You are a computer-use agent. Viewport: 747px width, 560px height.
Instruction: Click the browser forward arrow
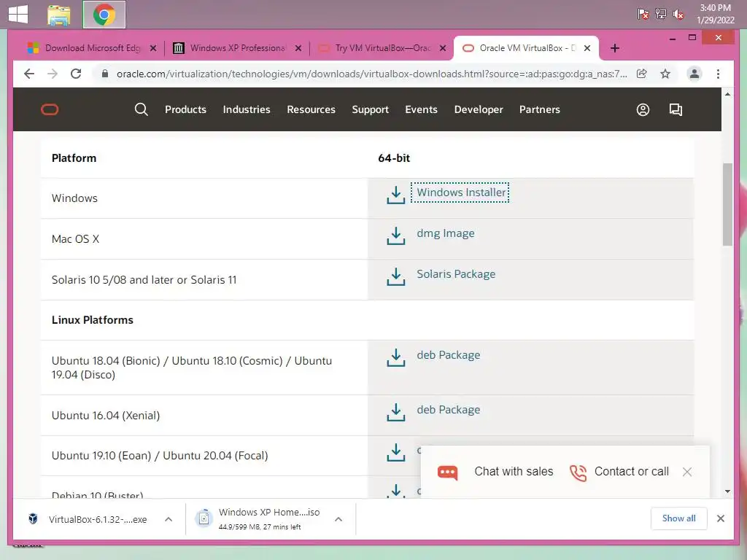point(53,74)
